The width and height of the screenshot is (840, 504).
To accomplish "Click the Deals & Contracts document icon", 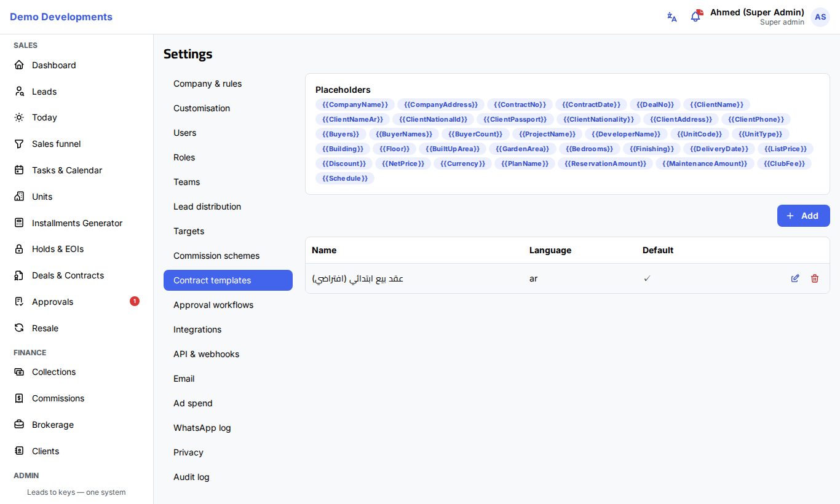I will pos(19,275).
